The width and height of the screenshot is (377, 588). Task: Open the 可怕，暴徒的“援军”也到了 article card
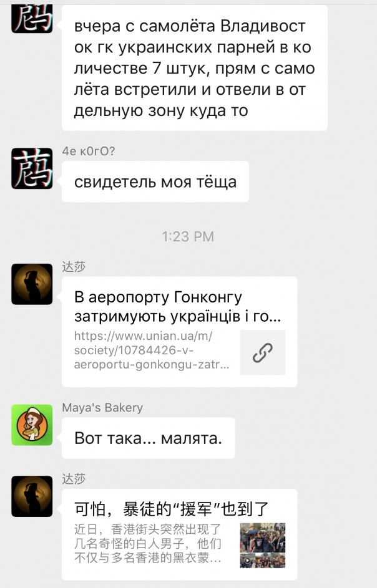click(x=180, y=534)
